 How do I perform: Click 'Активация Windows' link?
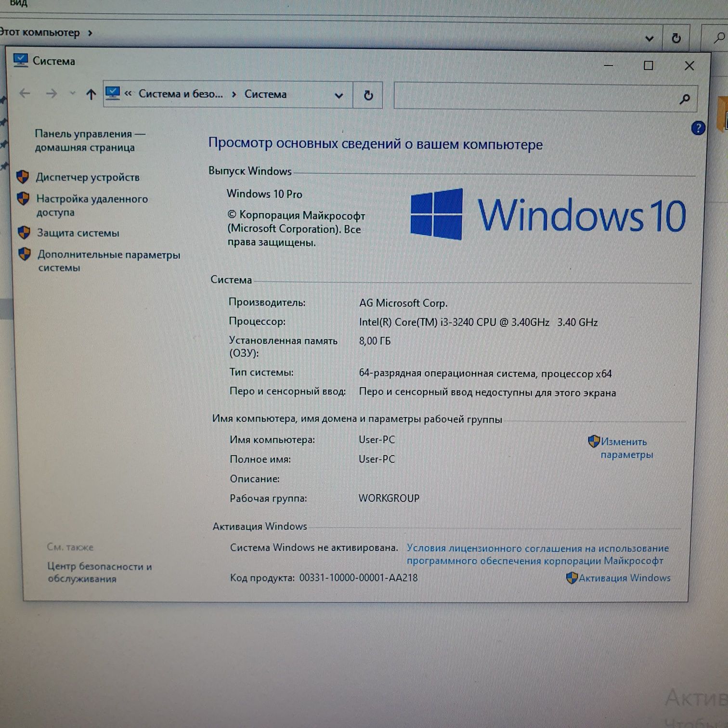click(x=624, y=578)
